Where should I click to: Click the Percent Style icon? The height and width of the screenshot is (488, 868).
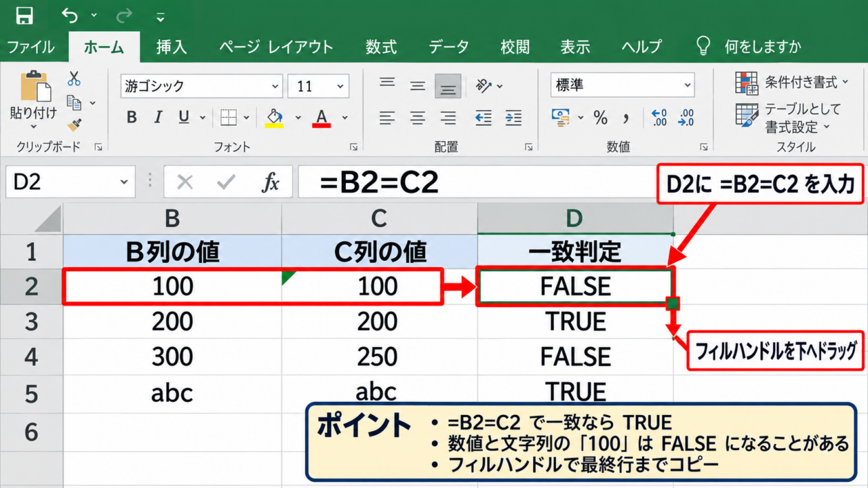coord(600,118)
